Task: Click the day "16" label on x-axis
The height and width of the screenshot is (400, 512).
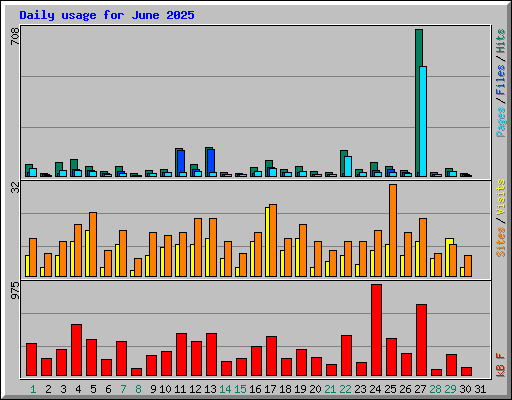Action: tap(255, 389)
